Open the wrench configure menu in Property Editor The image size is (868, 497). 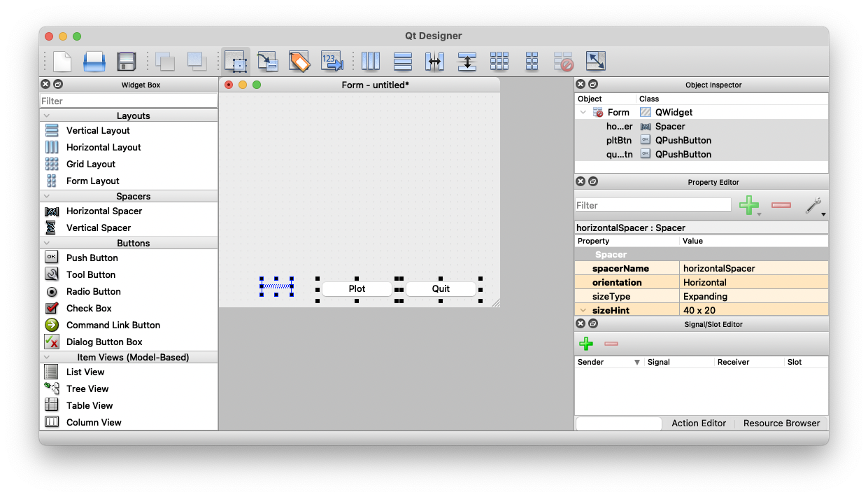click(x=814, y=205)
